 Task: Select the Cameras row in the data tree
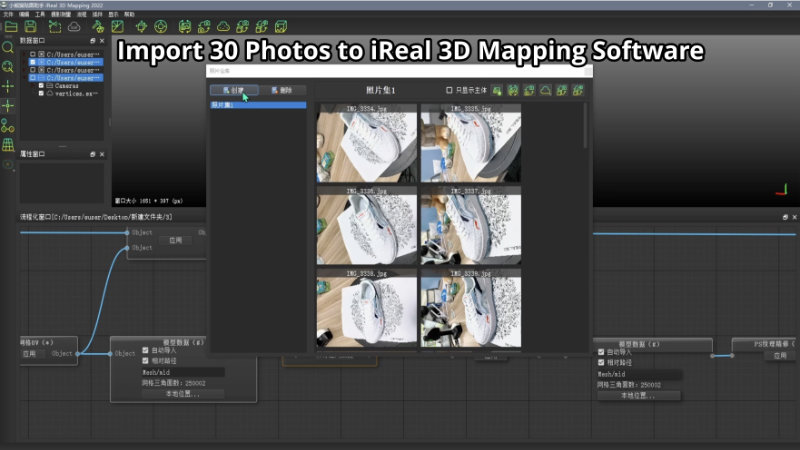[x=66, y=86]
